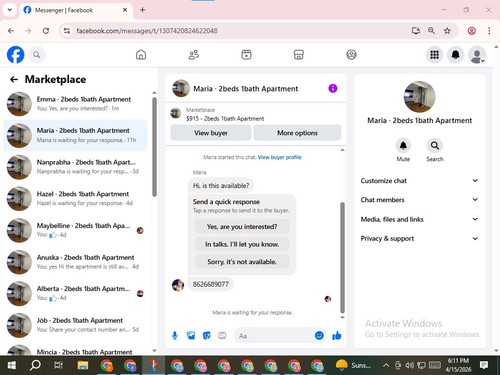The height and width of the screenshot is (375, 500).
Task: Go back using the Marketplace back arrow
Action: pos(14,79)
